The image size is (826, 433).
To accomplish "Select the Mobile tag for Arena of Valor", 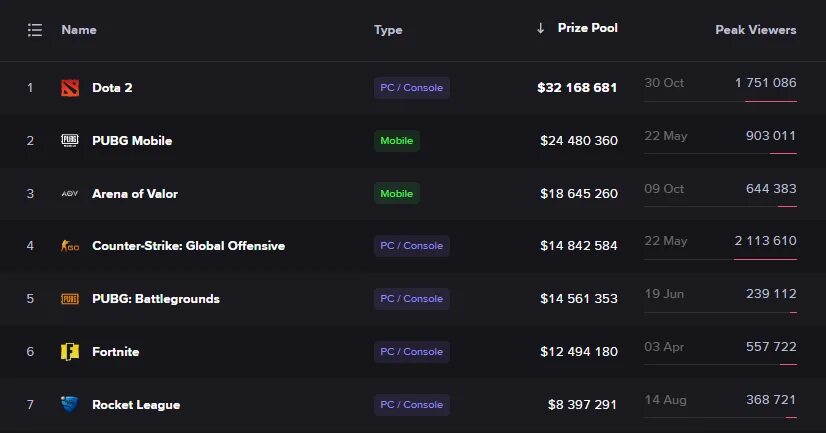I will pyautogui.click(x=397, y=194).
